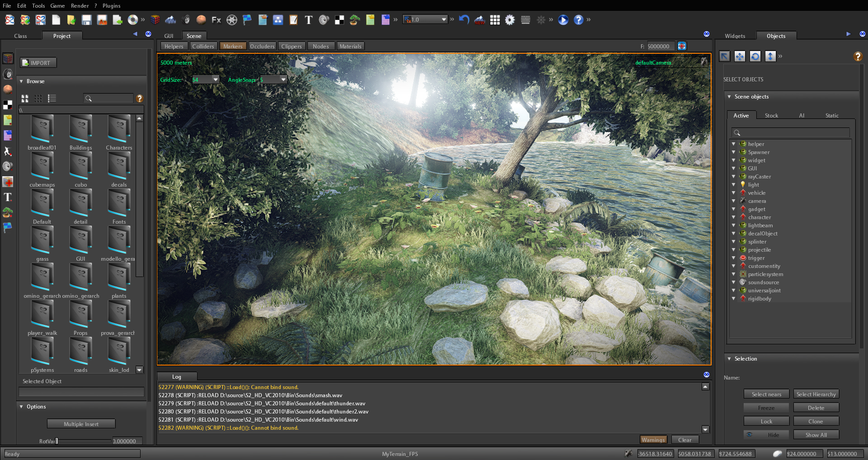The image size is (868, 460).
Task: Switch to the GUI tab
Action: pyautogui.click(x=169, y=36)
